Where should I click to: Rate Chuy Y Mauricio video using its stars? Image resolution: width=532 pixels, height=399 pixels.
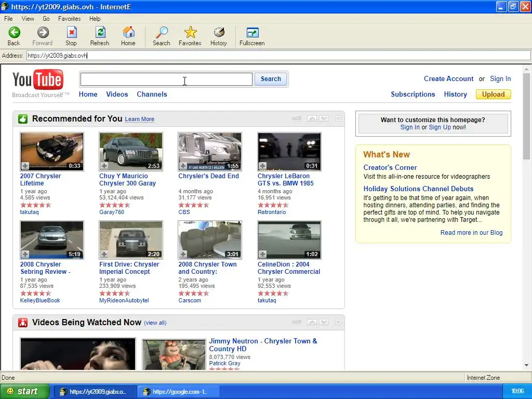[x=115, y=205]
